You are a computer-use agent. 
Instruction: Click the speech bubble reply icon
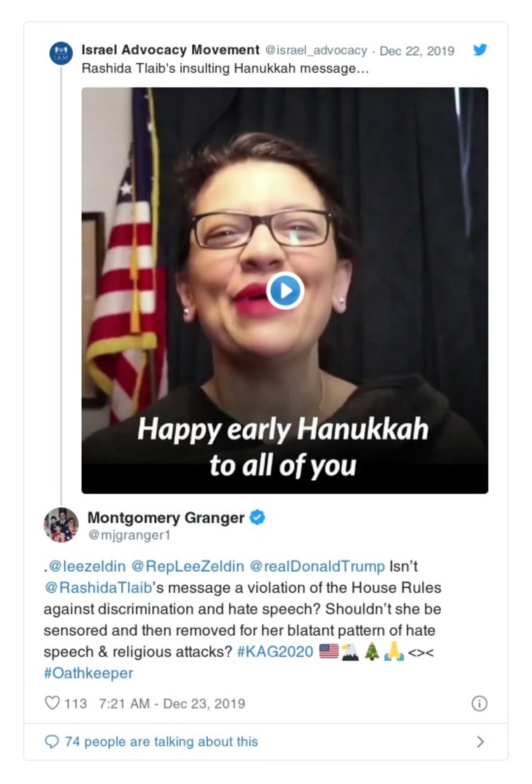point(52,741)
